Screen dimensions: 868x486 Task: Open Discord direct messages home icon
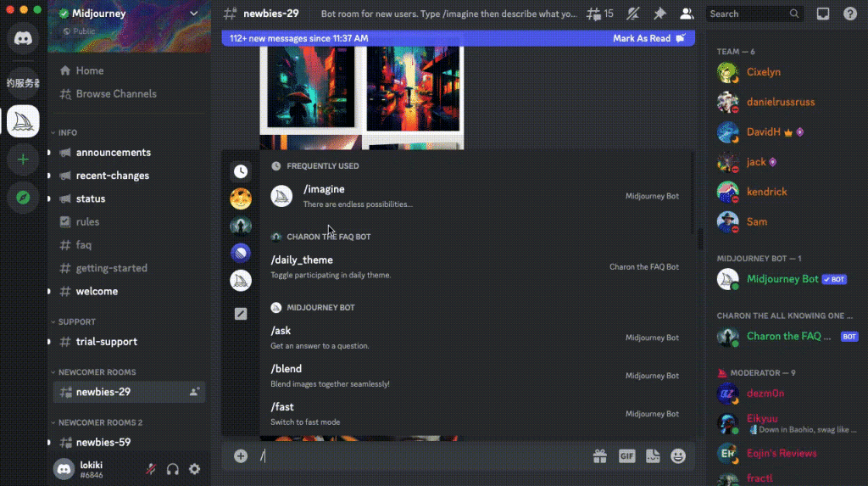click(x=23, y=37)
